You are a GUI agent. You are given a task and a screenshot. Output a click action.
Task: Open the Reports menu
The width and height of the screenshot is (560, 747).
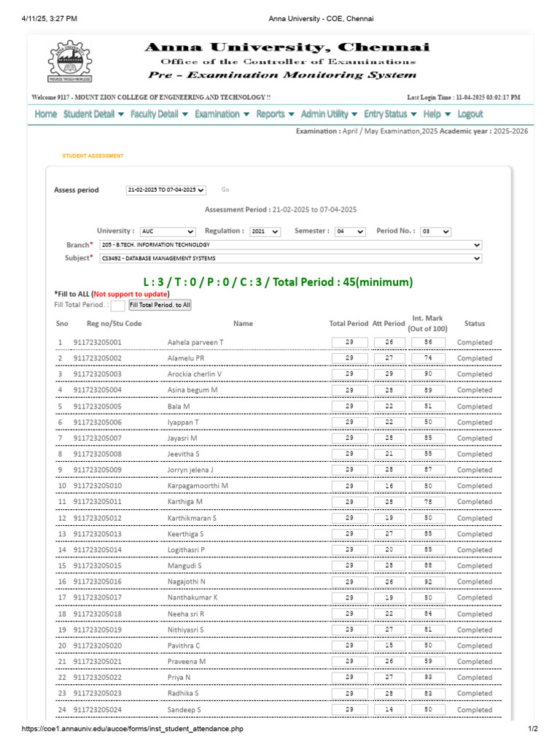[275, 115]
